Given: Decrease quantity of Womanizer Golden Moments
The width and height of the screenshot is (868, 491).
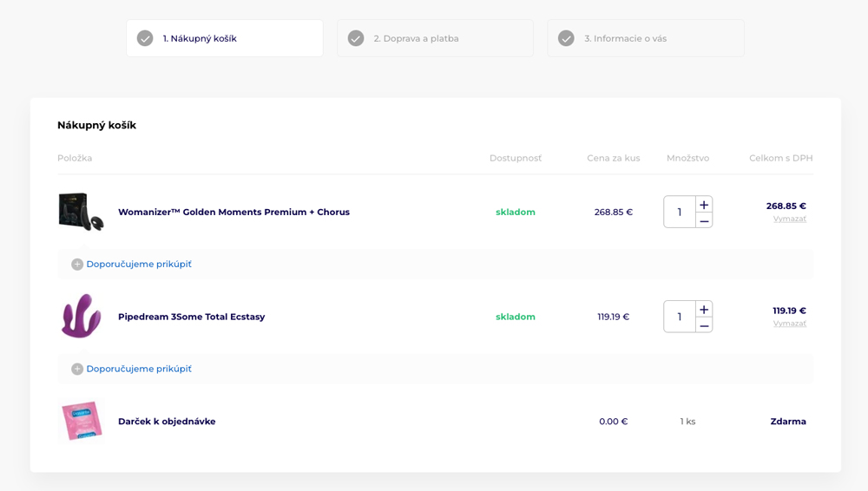Looking at the screenshot, I should 704,220.
